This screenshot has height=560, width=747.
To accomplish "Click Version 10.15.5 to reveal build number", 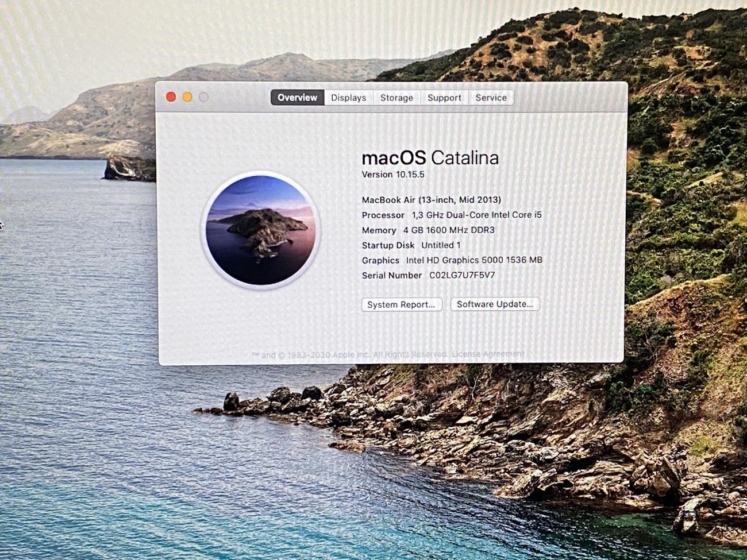I will click(x=393, y=175).
